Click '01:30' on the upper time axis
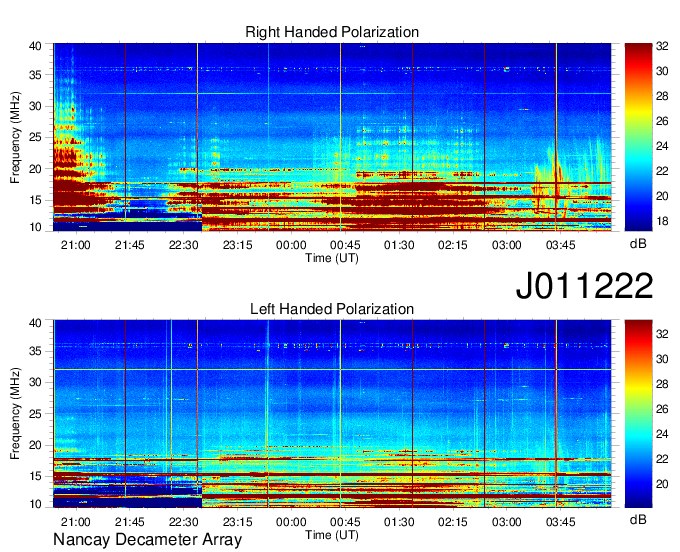 (x=399, y=245)
